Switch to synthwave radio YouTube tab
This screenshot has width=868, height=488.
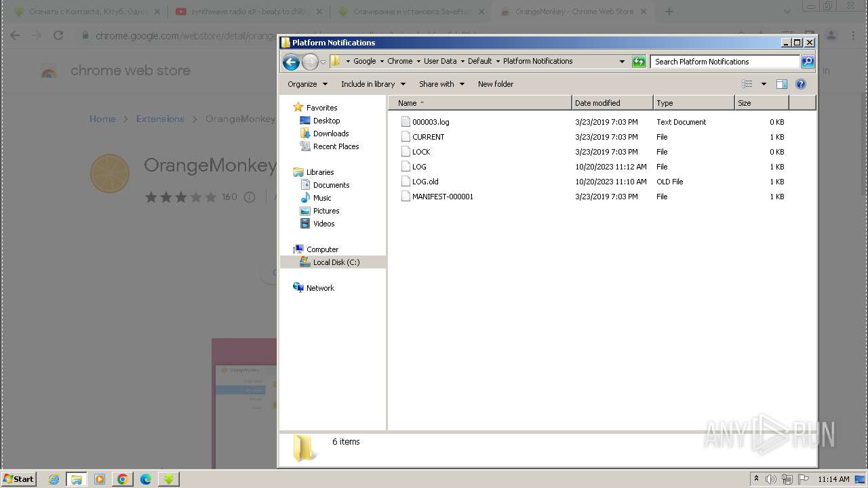click(x=248, y=12)
